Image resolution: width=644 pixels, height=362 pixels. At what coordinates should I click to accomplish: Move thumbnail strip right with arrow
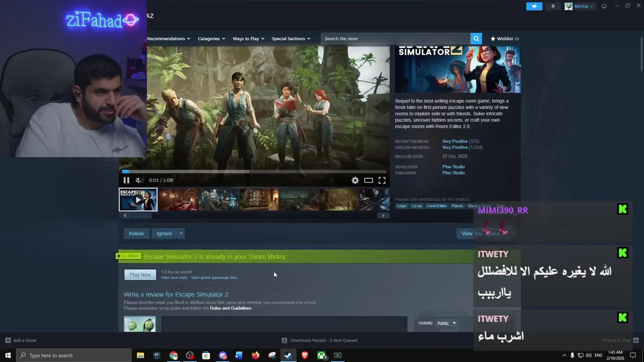383,215
